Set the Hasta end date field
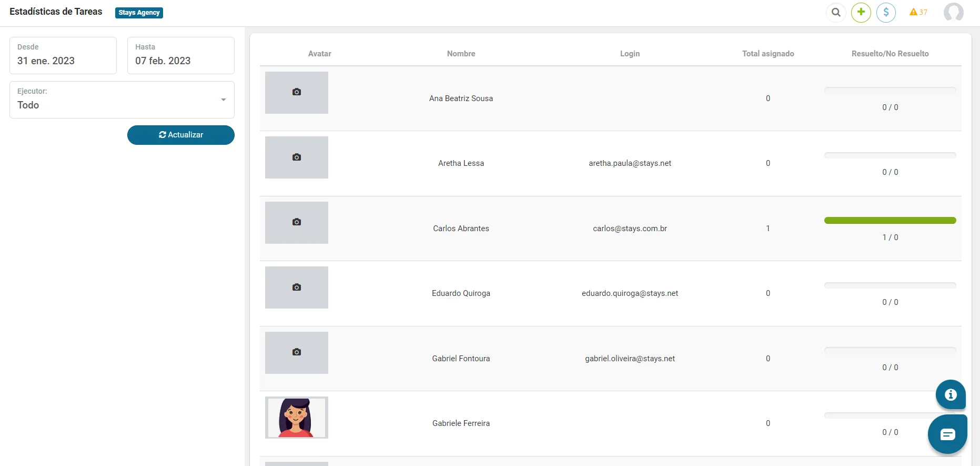 [x=181, y=55]
